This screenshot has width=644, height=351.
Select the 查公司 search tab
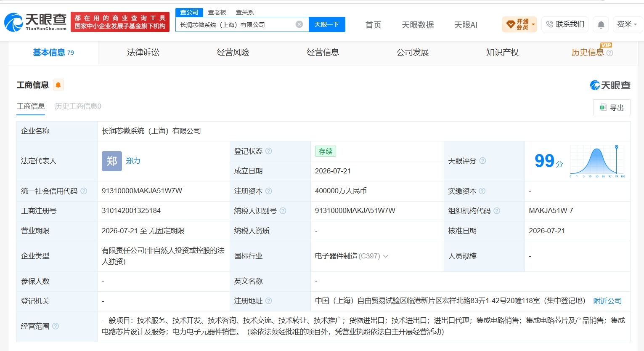(x=189, y=12)
